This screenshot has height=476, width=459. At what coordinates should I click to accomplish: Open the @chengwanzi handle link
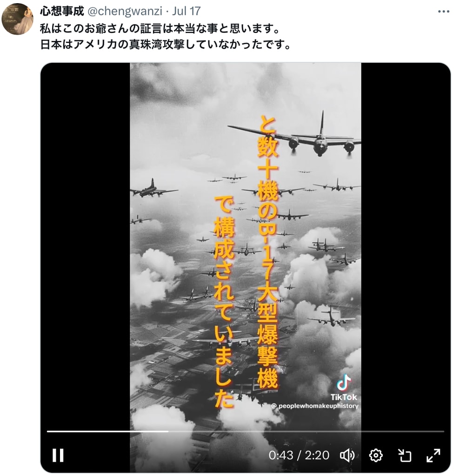(125, 11)
